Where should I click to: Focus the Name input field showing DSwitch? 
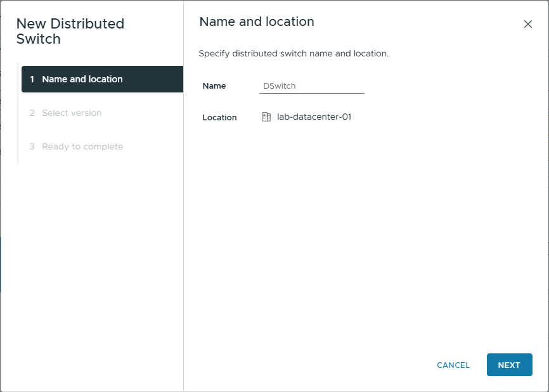[x=311, y=86]
